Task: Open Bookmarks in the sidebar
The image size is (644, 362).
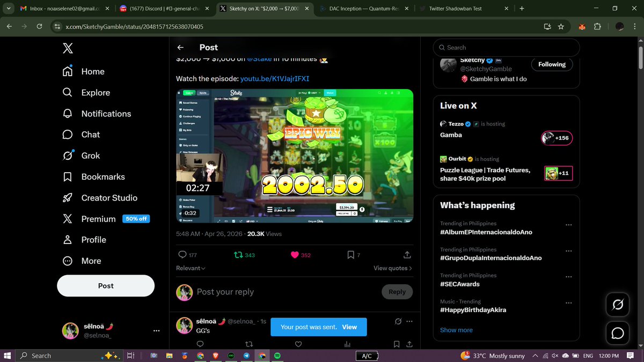Action: [x=93, y=176]
